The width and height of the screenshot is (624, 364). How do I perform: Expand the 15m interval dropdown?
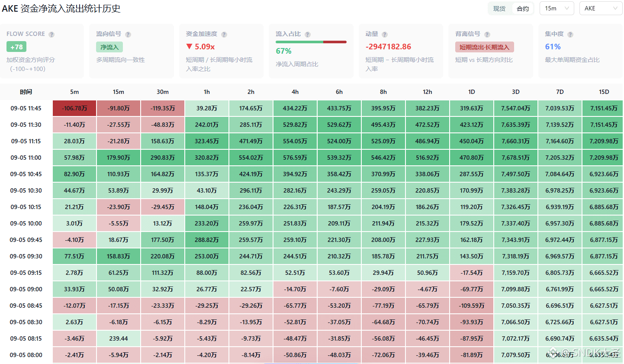pos(557,8)
